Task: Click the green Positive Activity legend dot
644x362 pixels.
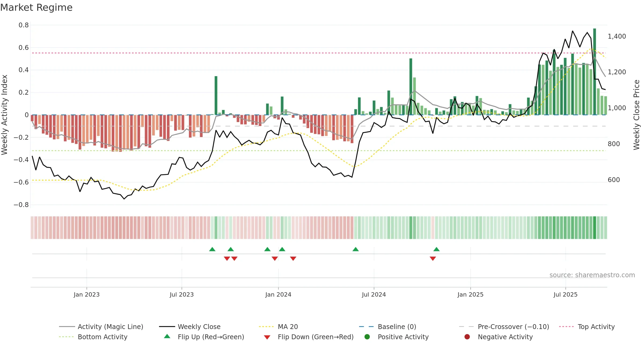Action: coord(367,337)
